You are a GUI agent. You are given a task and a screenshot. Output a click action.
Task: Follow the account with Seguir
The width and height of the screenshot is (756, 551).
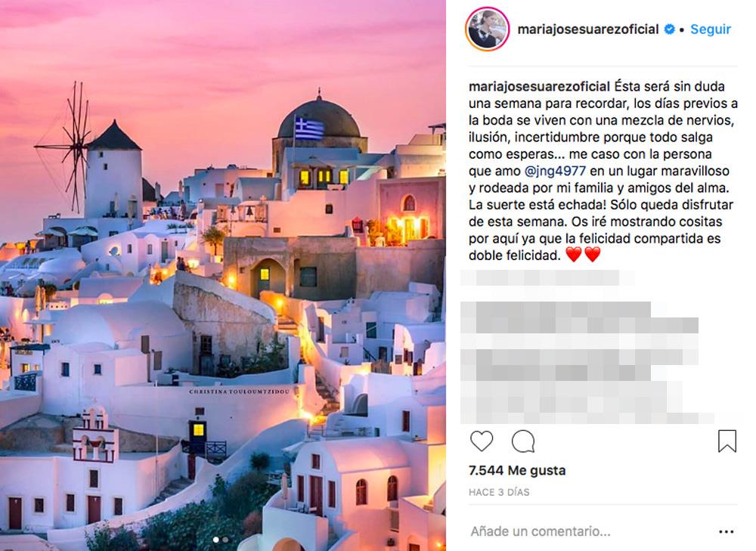711,29
